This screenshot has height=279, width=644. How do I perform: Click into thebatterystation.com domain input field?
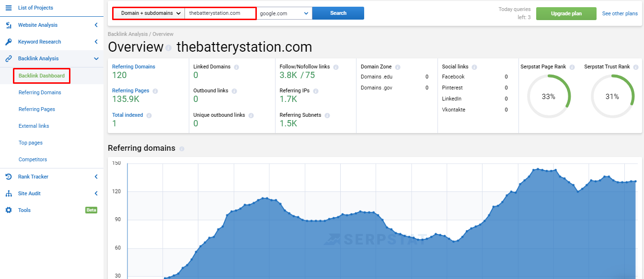point(220,13)
